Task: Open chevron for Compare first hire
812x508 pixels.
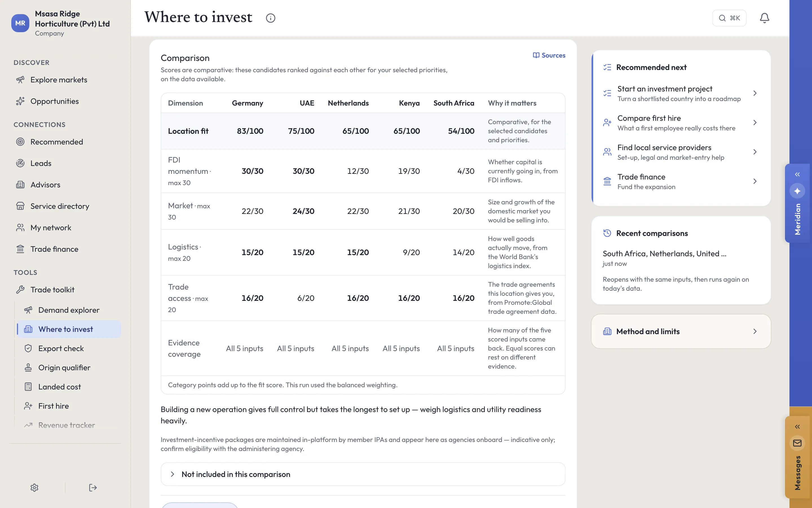Action: point(755,123)
